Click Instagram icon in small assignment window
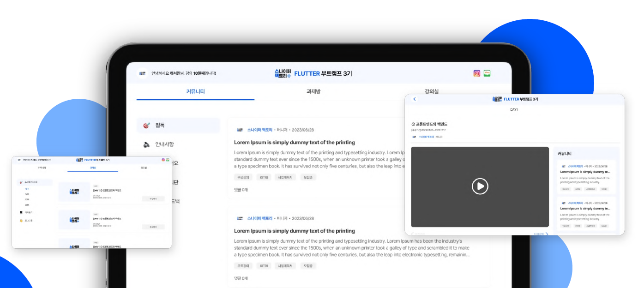Screen dimensions: 644x288 coord(163,160)
